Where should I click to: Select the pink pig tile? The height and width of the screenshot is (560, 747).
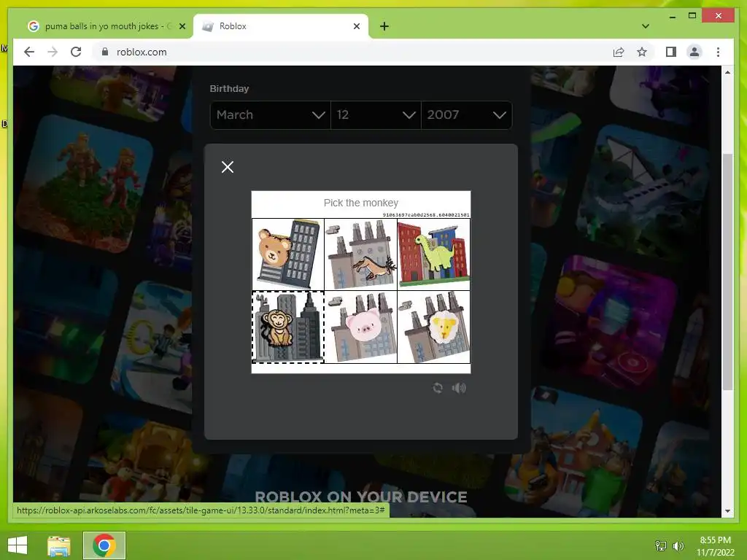point(360,327)
